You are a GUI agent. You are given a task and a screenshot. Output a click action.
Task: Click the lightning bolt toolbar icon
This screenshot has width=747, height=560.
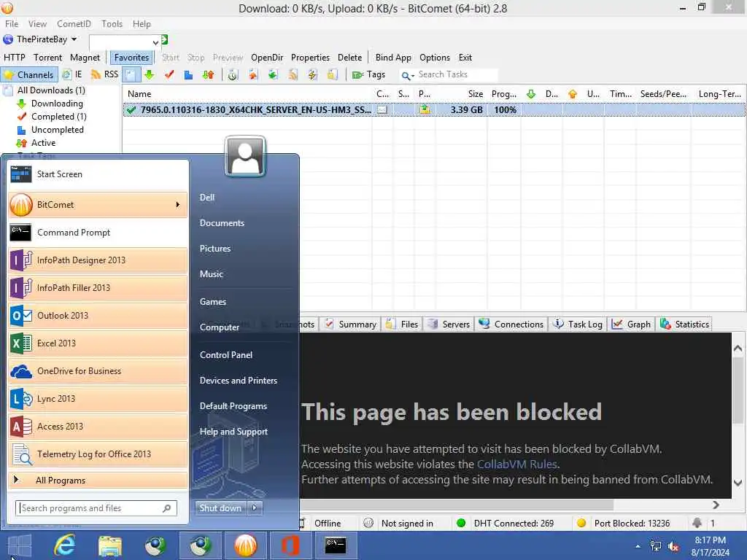click(312, 75)
